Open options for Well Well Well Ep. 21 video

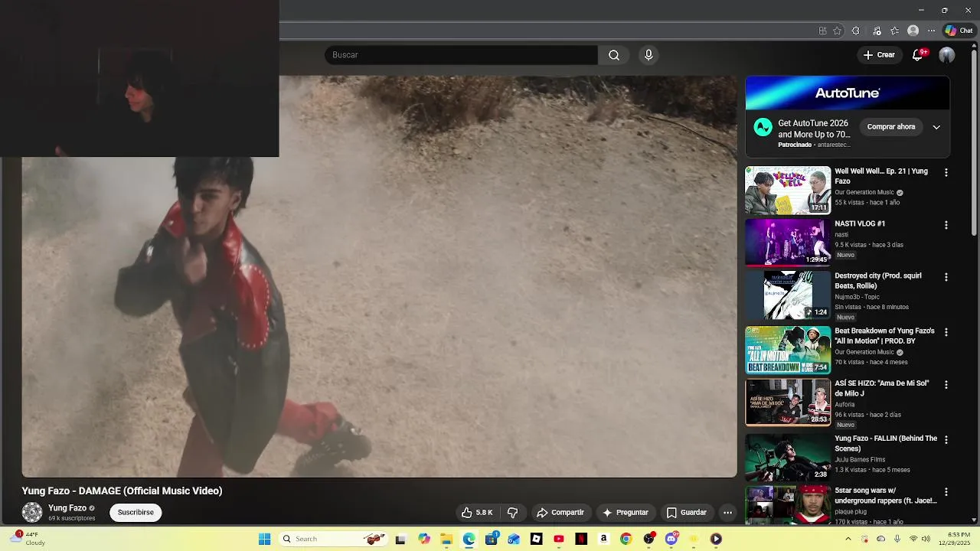pyautogui.click(x=946, y=173)
